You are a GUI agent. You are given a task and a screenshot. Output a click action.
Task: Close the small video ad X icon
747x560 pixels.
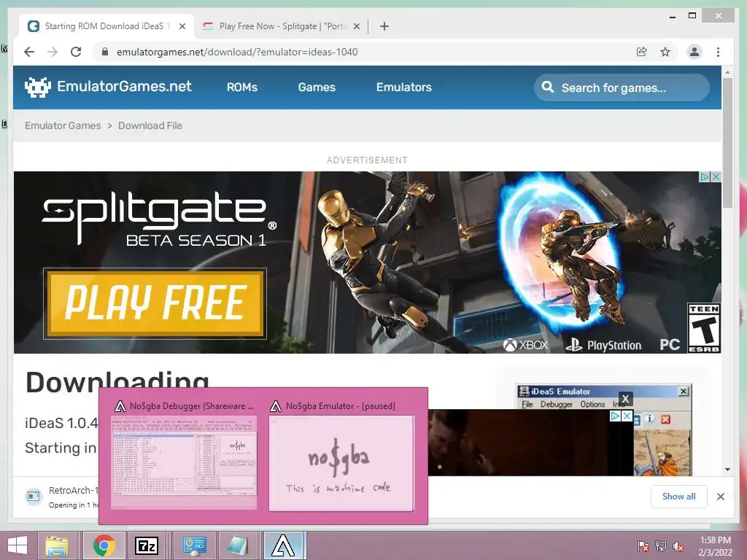pyautogui.click(x=627, y=416)
